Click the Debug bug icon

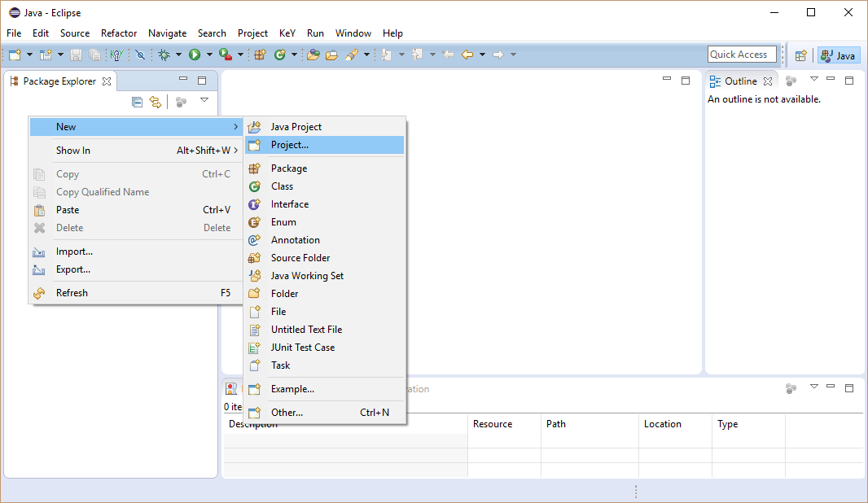tap(164, 55)
